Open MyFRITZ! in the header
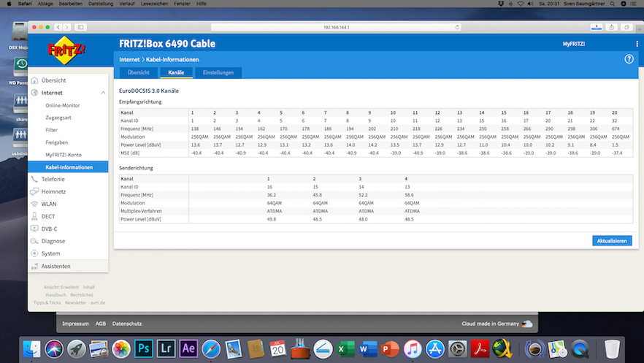The image size is (644, 363). (574, 44)
